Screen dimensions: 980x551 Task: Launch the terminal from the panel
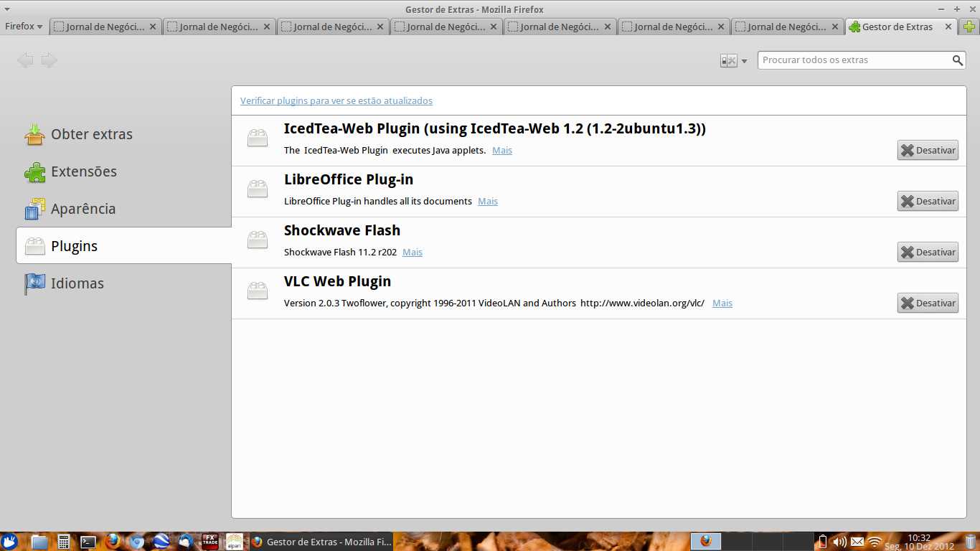[88, 542]
